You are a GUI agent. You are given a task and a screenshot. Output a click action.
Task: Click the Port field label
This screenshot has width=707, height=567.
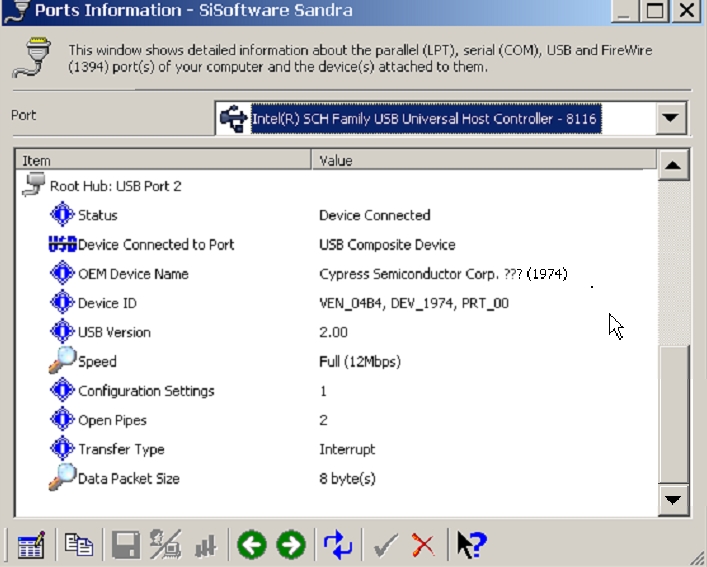(23, 115)
